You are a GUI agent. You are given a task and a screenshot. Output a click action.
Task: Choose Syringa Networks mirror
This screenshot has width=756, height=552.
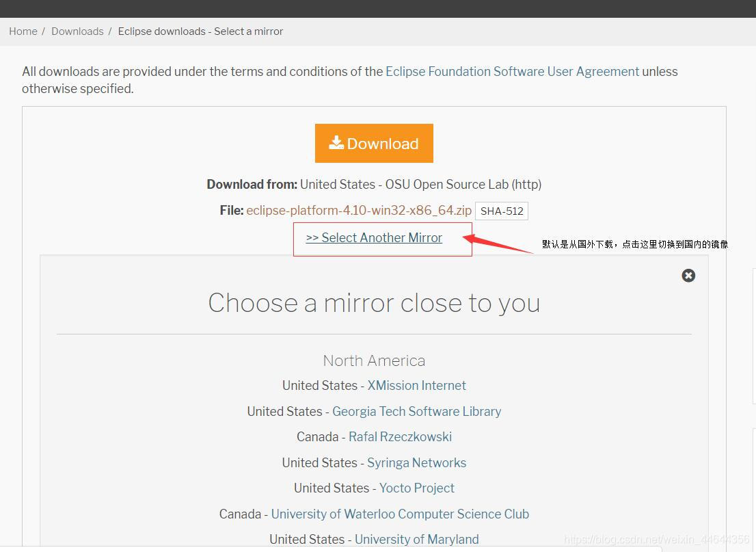[416, 462]
